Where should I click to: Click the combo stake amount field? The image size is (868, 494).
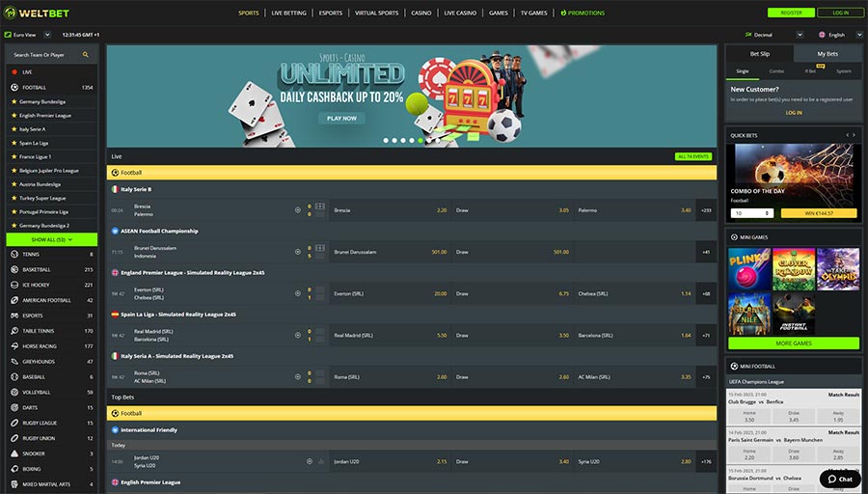click(751, 213)
